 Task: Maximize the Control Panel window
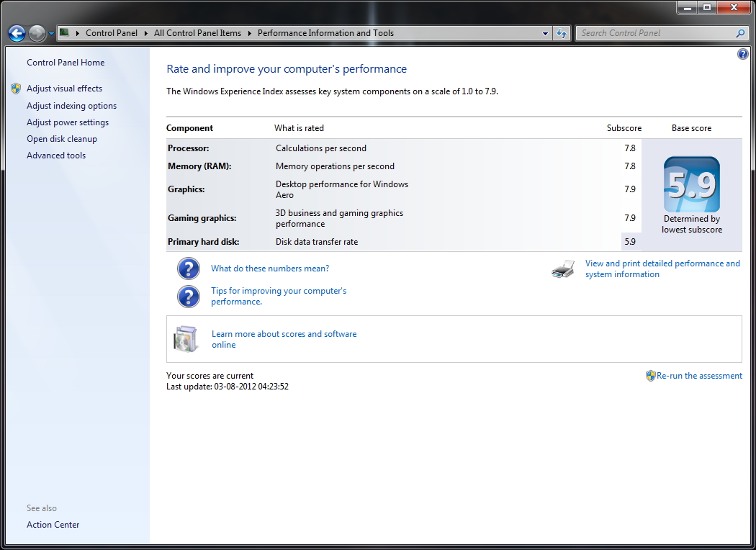point(707,8)
